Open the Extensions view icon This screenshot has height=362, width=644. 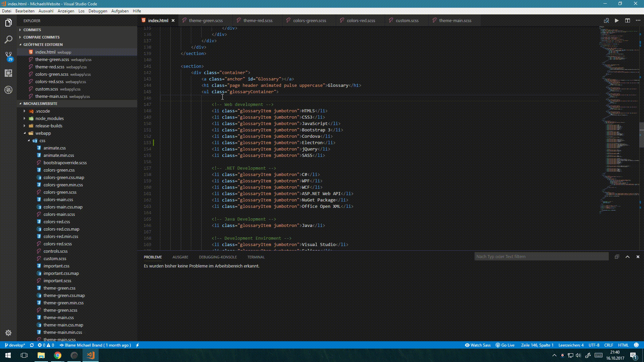tap(8, 73)
